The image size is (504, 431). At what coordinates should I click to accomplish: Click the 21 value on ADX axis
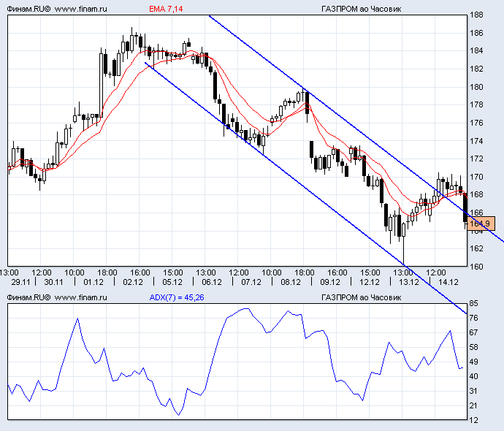[474, 405]
